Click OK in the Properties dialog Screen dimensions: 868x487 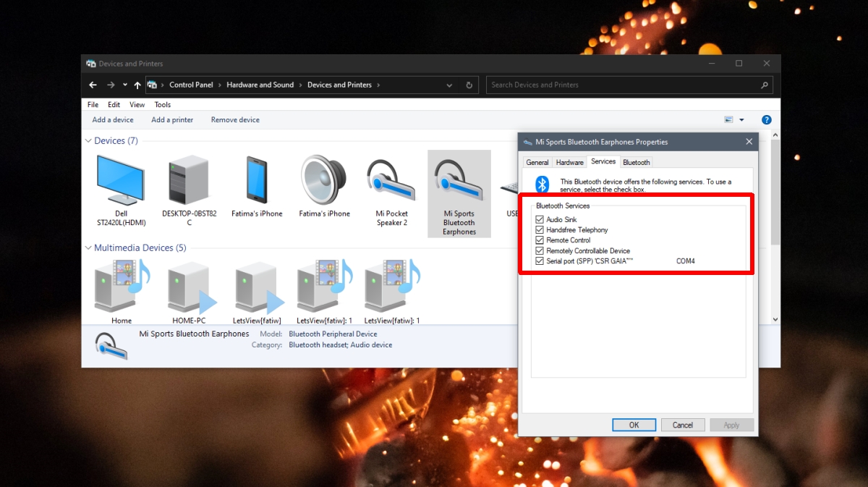(634, 425)
